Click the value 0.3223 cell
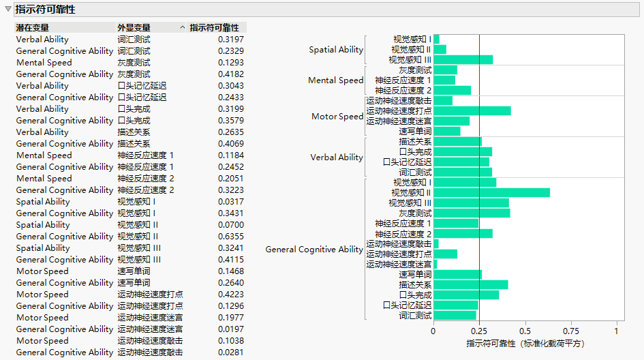Viewport: 644px width, 360px height. pos(231,190)
